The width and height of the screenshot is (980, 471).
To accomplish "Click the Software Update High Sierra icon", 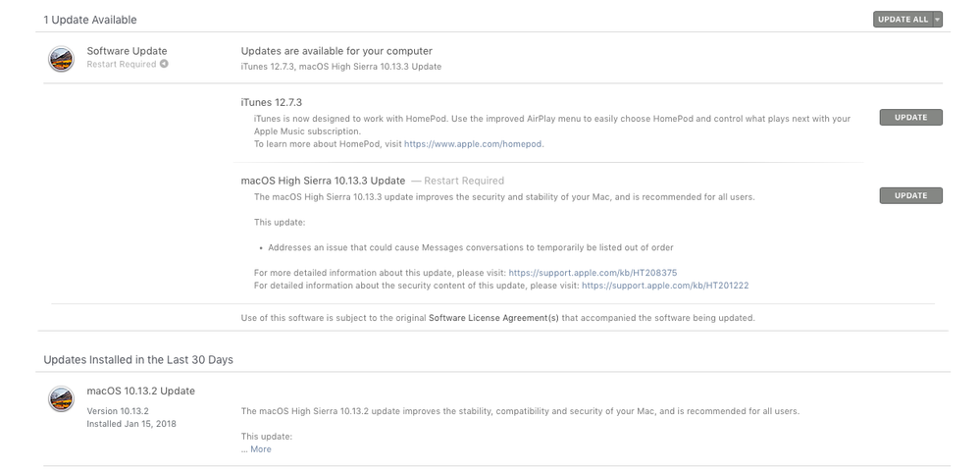I will [61, 59].
